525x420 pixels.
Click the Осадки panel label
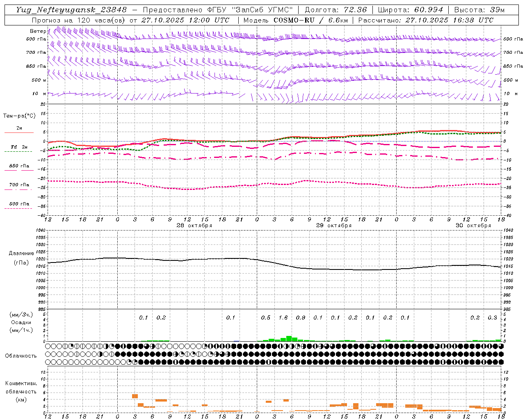pyautogui.click(x=21, y=322)
